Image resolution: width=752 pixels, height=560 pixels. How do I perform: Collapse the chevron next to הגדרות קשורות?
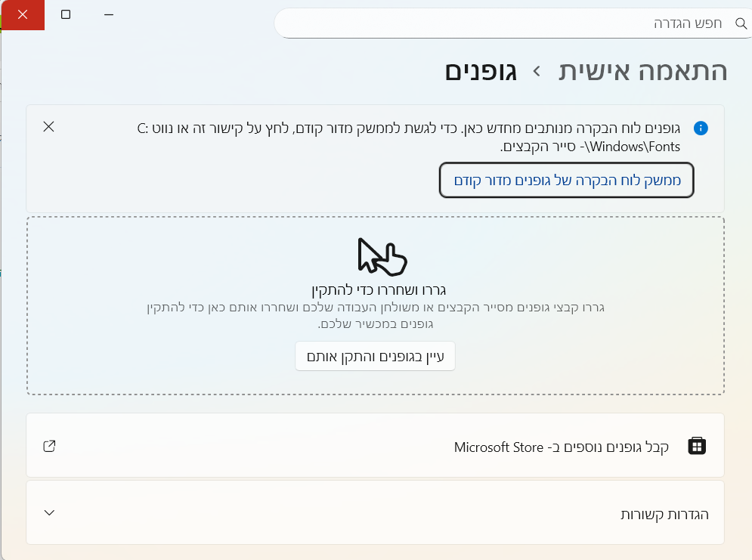pos(49,512)
